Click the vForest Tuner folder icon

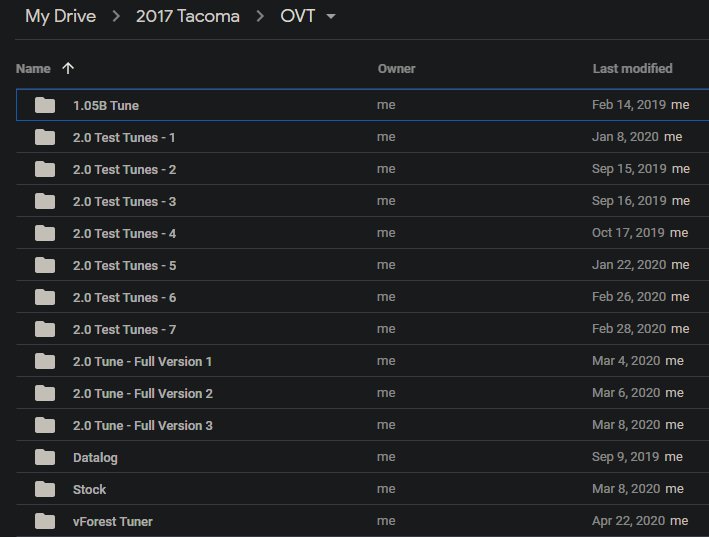(45, 522)
